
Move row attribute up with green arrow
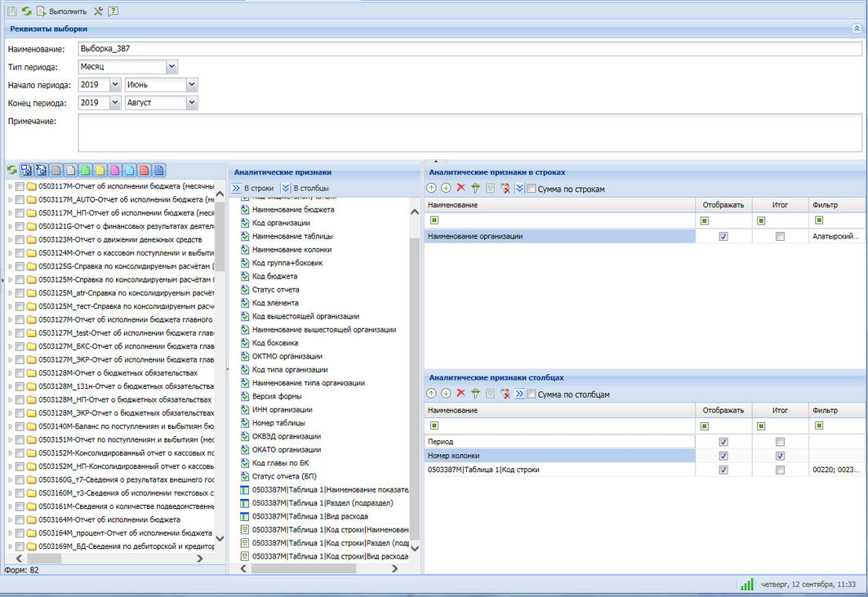(431, 189)
